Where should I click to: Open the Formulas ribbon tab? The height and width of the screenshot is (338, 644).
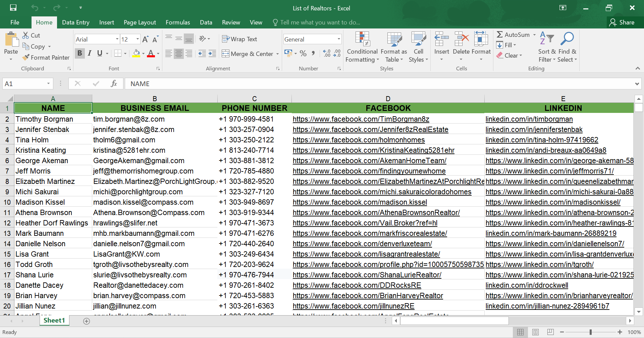point(178,22)
